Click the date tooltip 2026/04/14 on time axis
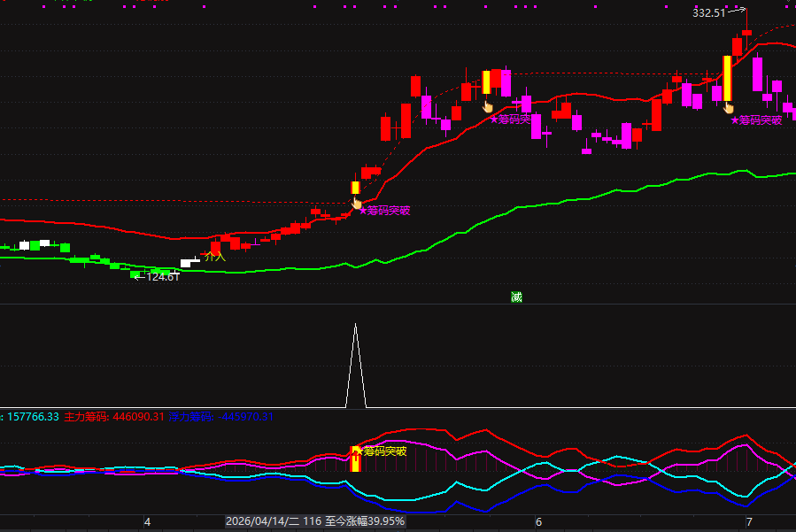 coord(315,521)
